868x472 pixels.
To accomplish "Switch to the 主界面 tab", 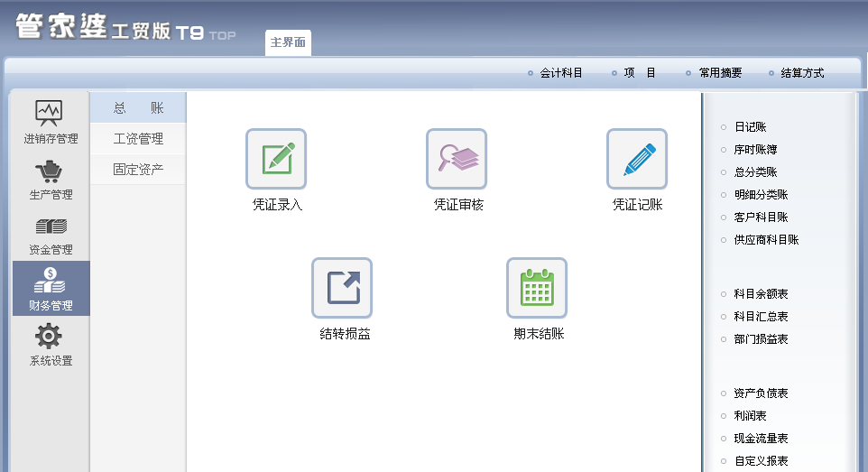I will point(288,42).
